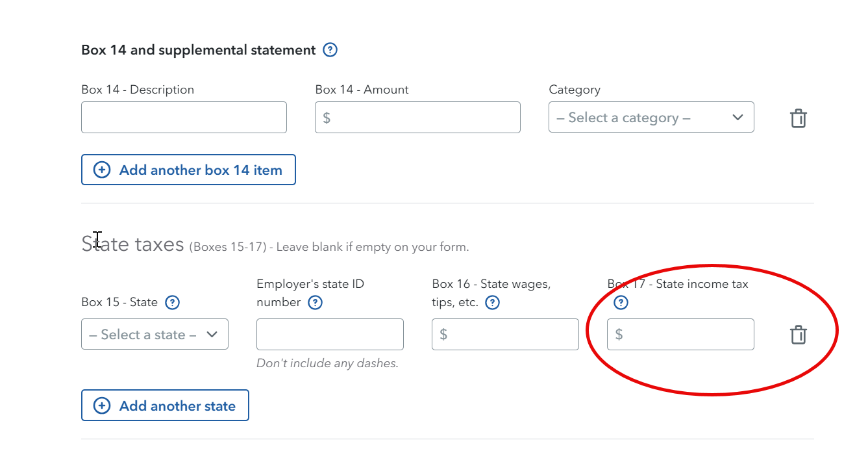Viewport: 868px width, 464px height.
Task: Focus the Box 17 State income tax input
Action: coord(680,334)
